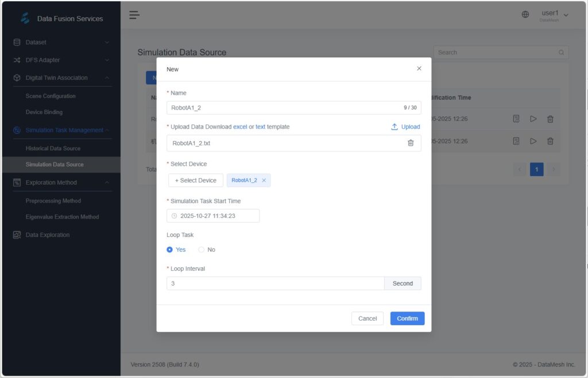Open the Historical Data Source page
Viewport: 588px width, 378px height.
tap(53, 148)
